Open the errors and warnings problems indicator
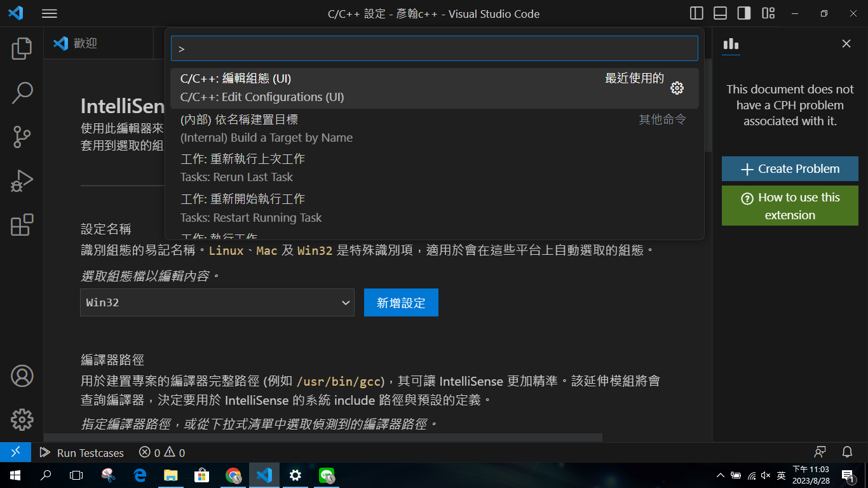The height and width of the screenshot is (488, 868). pyautogui.click(x=161, y=453)
